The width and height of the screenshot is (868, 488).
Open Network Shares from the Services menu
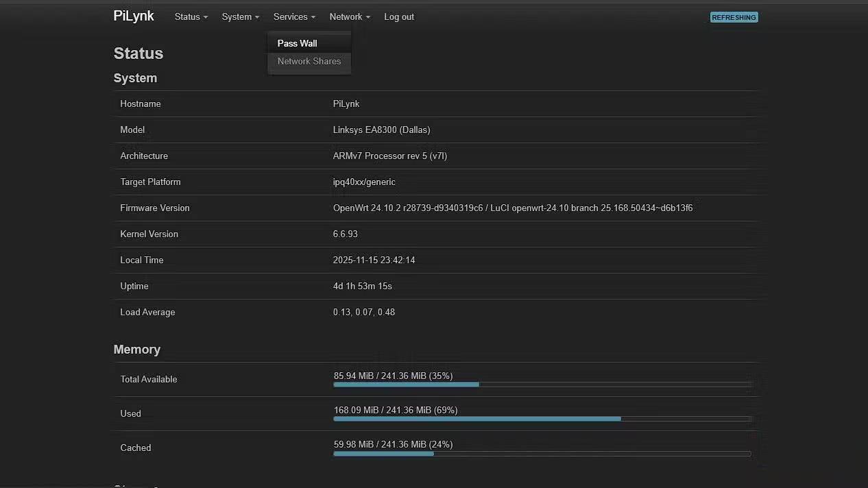[309, 61]
